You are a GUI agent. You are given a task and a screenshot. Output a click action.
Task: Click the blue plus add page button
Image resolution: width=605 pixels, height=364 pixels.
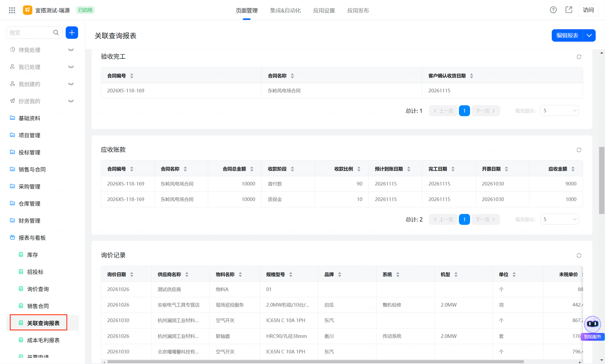click(72, 33)
